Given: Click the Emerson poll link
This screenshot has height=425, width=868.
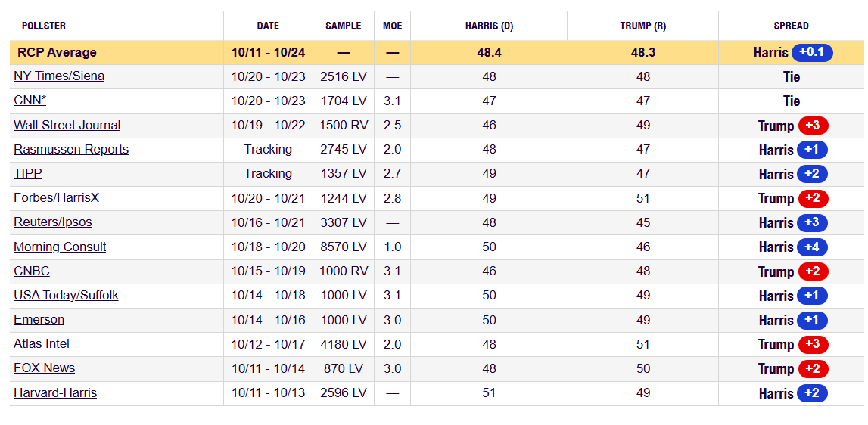Looking at the screenshot, I should pyautogui.click(x=39, y=319).
